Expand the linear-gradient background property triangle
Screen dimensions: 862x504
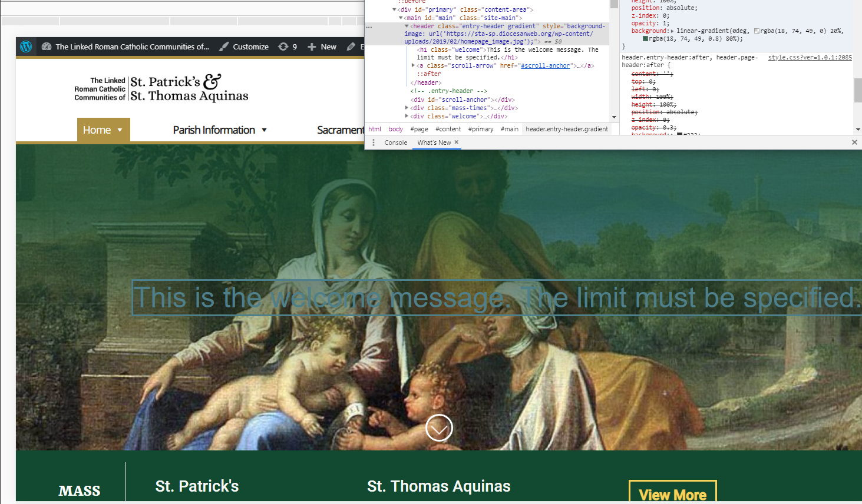672,31
